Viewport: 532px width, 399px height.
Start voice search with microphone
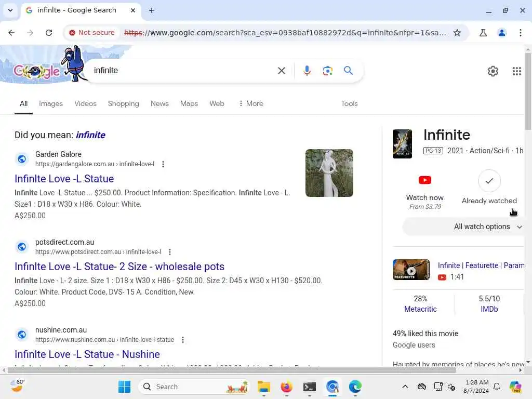tap(307, 71)
